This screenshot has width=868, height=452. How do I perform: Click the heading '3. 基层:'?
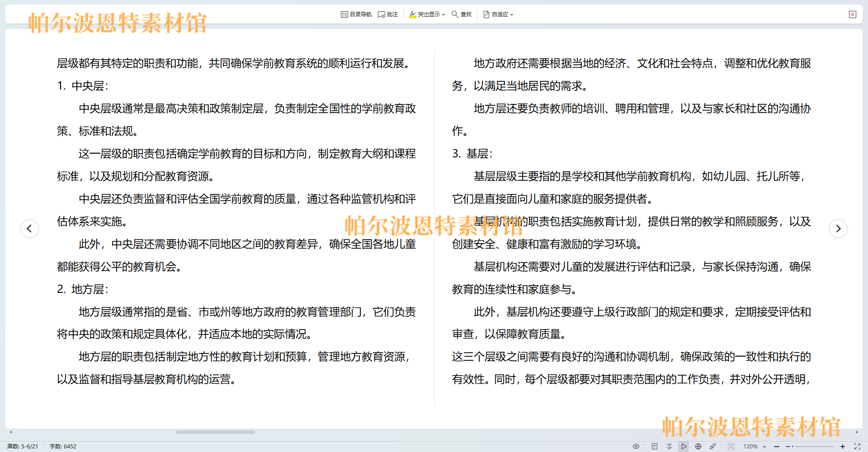click(472, 154)
